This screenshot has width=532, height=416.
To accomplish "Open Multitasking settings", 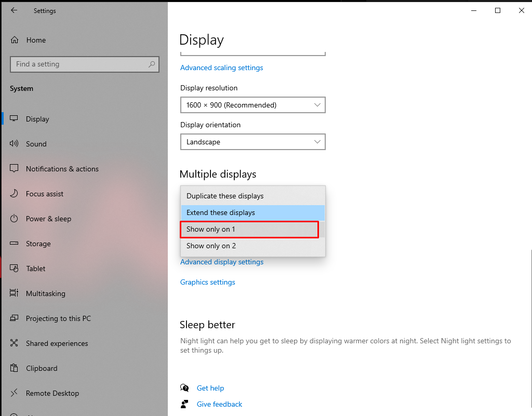I will coord(14,293).
